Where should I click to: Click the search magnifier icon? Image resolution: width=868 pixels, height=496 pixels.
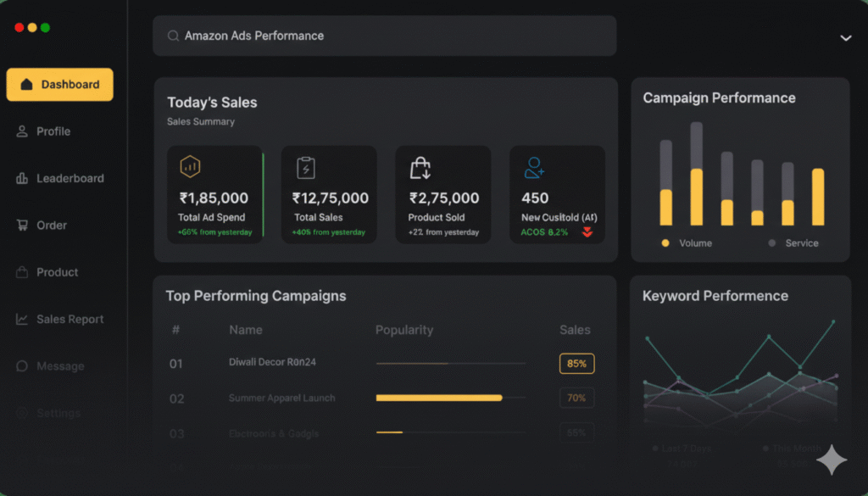(x=173, y=36)
